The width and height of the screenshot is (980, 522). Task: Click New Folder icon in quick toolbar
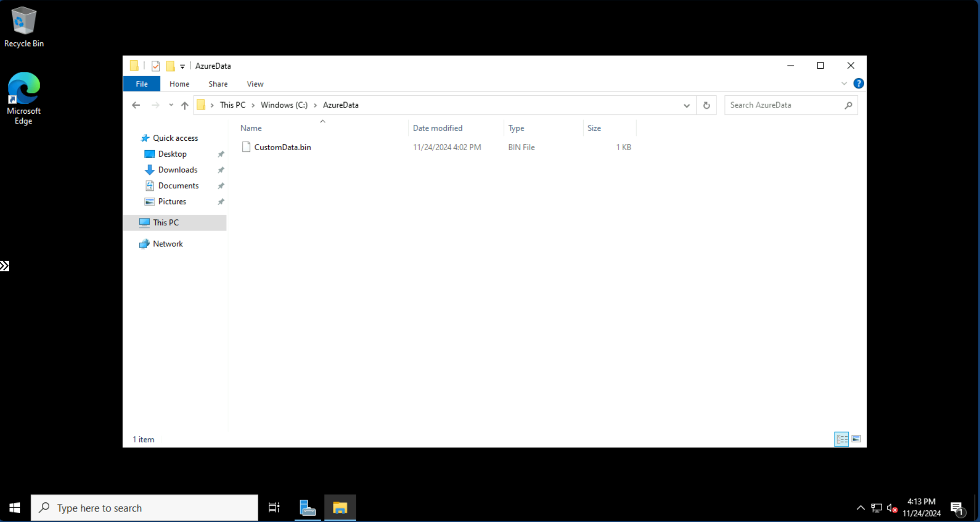click(170, 66)
